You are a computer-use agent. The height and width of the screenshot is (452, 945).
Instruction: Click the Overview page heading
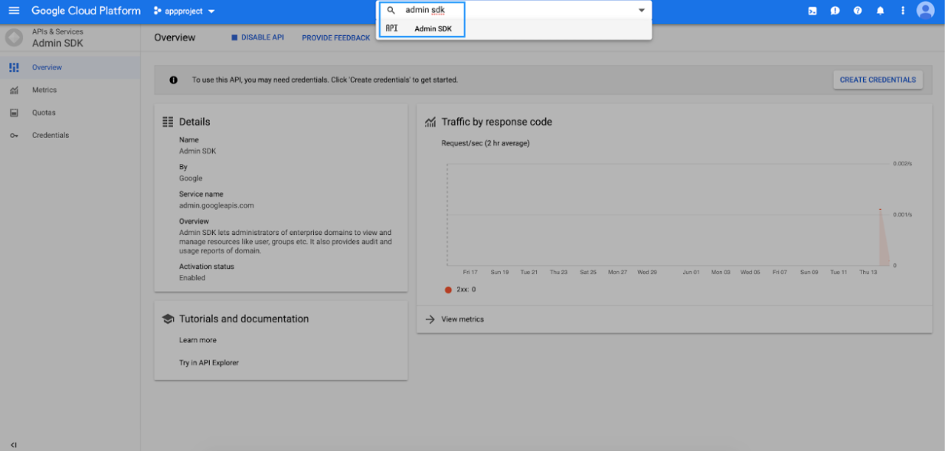(x=175, y=37)
